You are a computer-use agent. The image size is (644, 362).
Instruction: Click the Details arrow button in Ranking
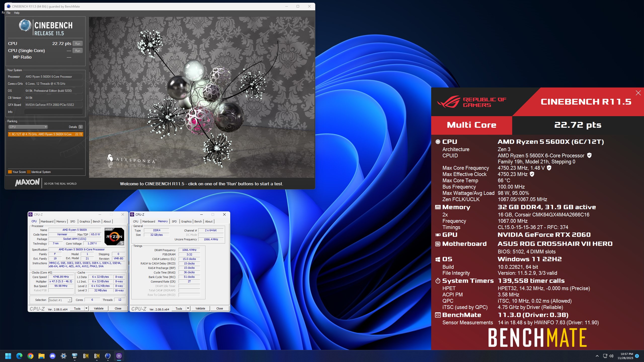pos(81,127)
